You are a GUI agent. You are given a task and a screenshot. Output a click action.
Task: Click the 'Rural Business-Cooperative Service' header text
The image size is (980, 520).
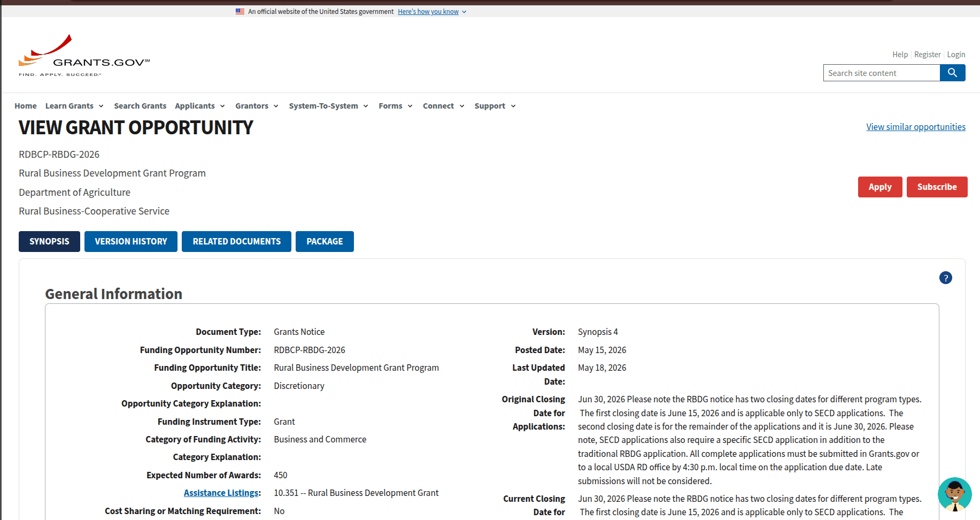[x=94, y=211]
